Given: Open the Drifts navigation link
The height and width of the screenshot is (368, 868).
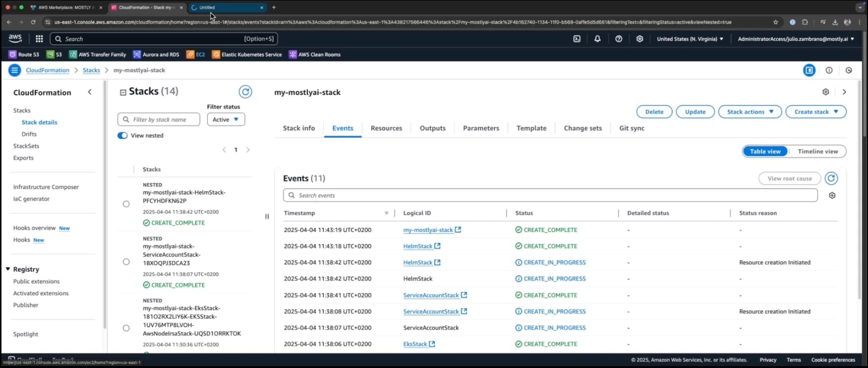Looking at the screenshot, I should 29,134.
